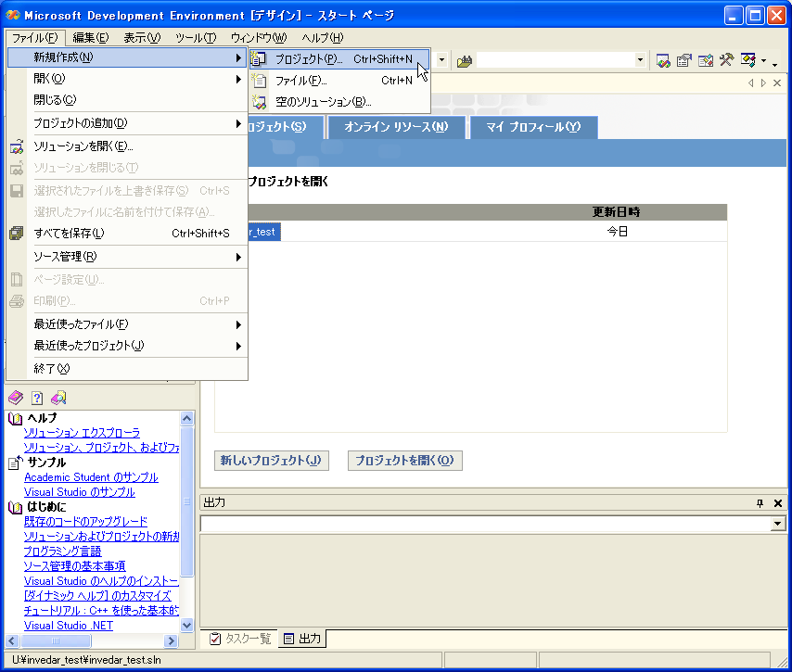The height and width of the screenshot is (672, 792).
Task: Expand the 開く(O) submenu
Action: (x=238, y=80)
